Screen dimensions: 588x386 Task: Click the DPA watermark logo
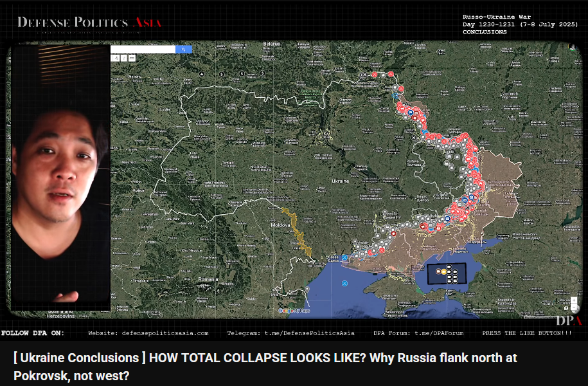pyautogui.click(x=569, y=320)
